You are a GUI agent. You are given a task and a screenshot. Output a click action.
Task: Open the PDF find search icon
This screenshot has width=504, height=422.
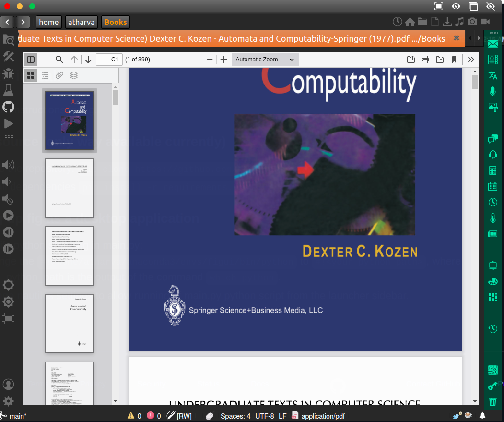click(59, 60)
